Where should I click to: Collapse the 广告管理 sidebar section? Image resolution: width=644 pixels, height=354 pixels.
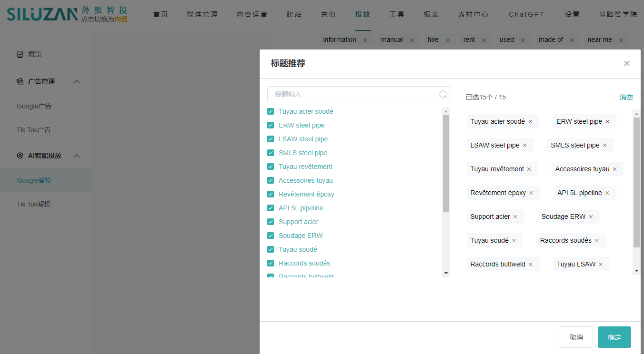click(x=77, y=81)
